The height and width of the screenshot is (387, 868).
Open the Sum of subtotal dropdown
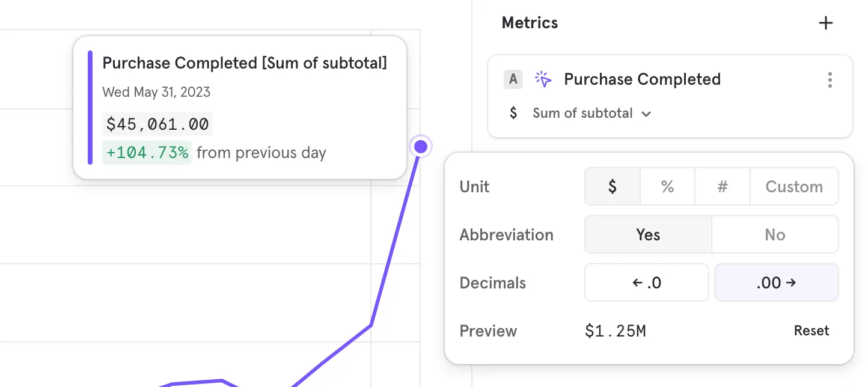coord(592,113)
